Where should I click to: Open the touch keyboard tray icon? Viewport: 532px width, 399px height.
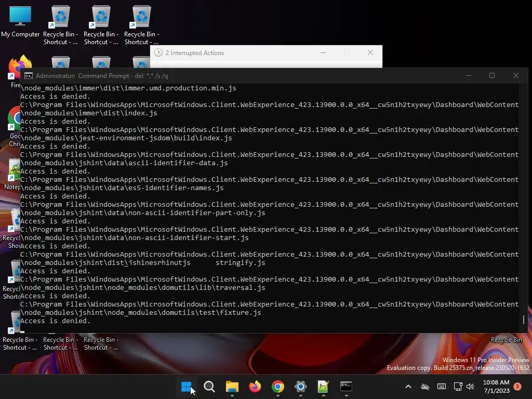point(442,387)
